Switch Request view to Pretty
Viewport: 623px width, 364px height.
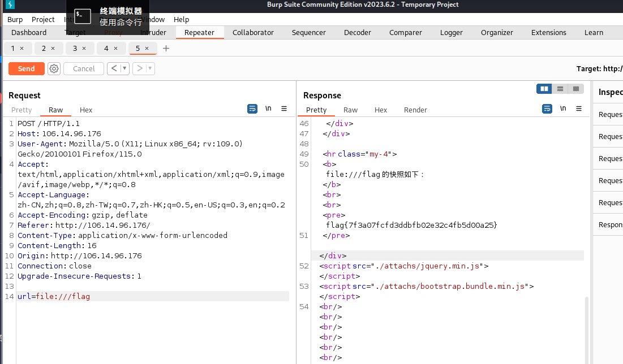tap(22, 110)
